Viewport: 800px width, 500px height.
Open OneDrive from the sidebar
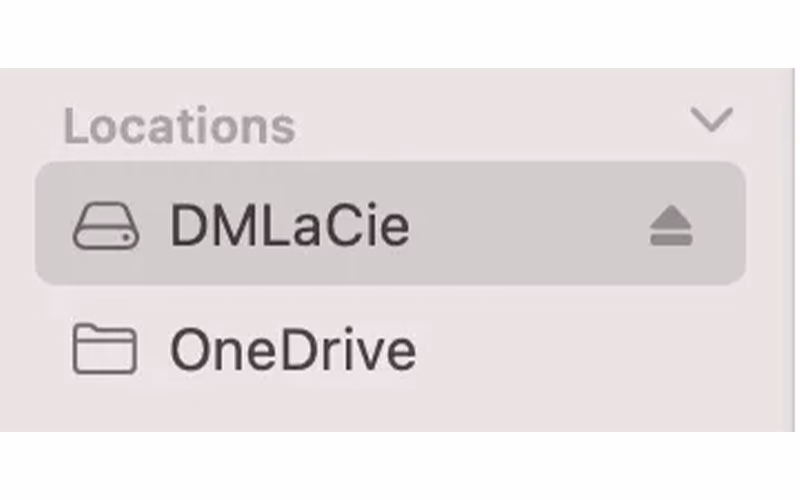point(292,350)
